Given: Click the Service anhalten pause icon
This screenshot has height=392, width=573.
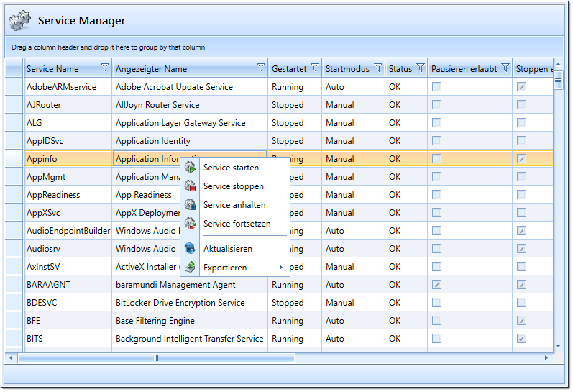Looking at the screenshot, I should click(190, 204).
